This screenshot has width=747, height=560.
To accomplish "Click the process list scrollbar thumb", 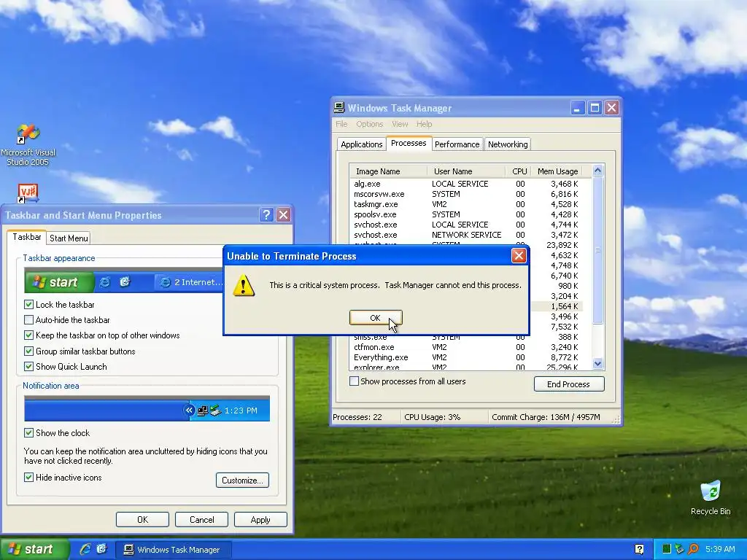I will click(598, 251).
